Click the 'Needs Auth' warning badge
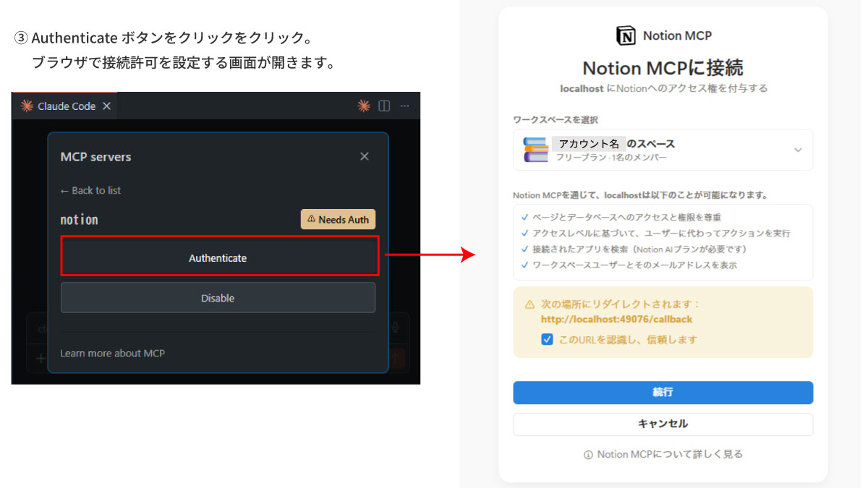The height and width of the screenshot is (488, 868). click(338, 219)
